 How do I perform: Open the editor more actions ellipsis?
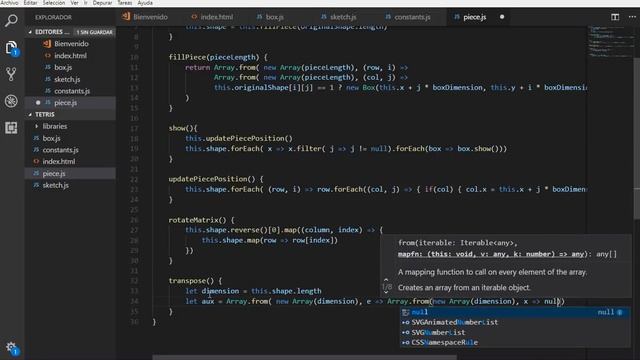(632, 17)
